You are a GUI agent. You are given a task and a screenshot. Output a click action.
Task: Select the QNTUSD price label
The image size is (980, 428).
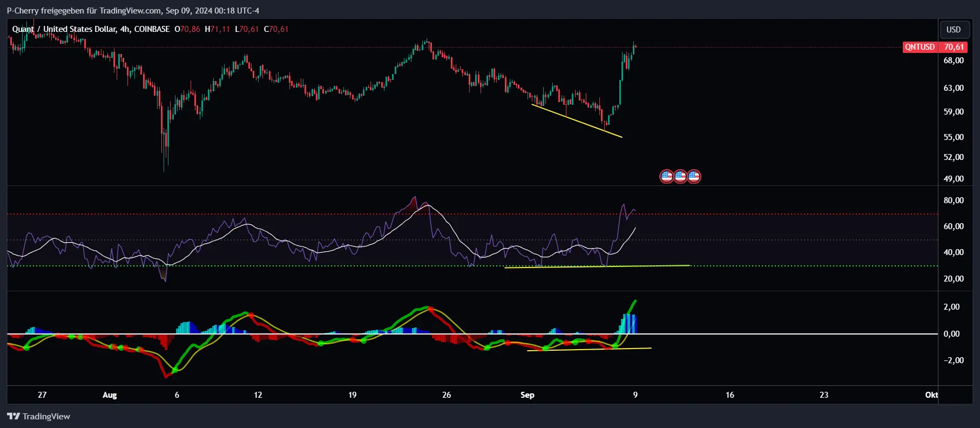920,47
